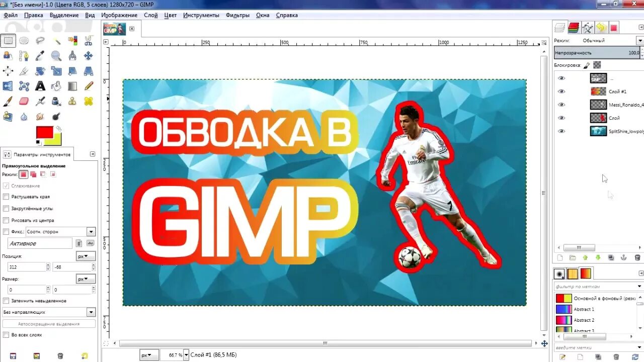Select the Rectangle Select tool
The image size is (644, 362).
(x=8, y=41)
